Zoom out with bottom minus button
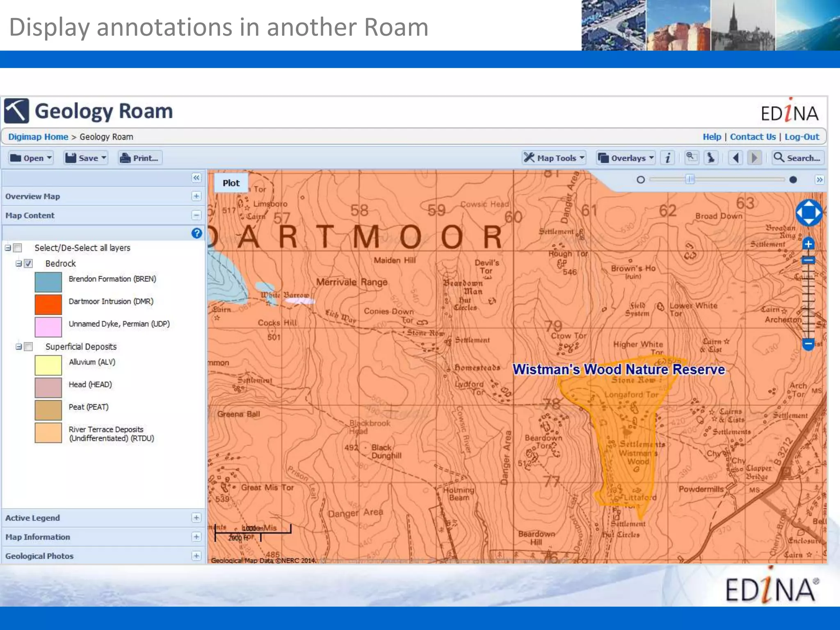 [808, 344]
